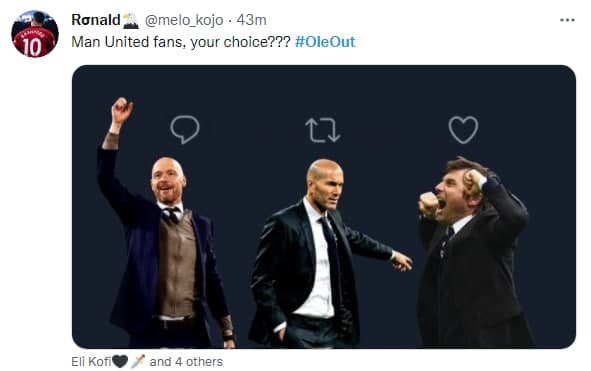Screen dimensions: 591x371
Task: Click the 43m tweet timestamp
Action: point(251,20)
